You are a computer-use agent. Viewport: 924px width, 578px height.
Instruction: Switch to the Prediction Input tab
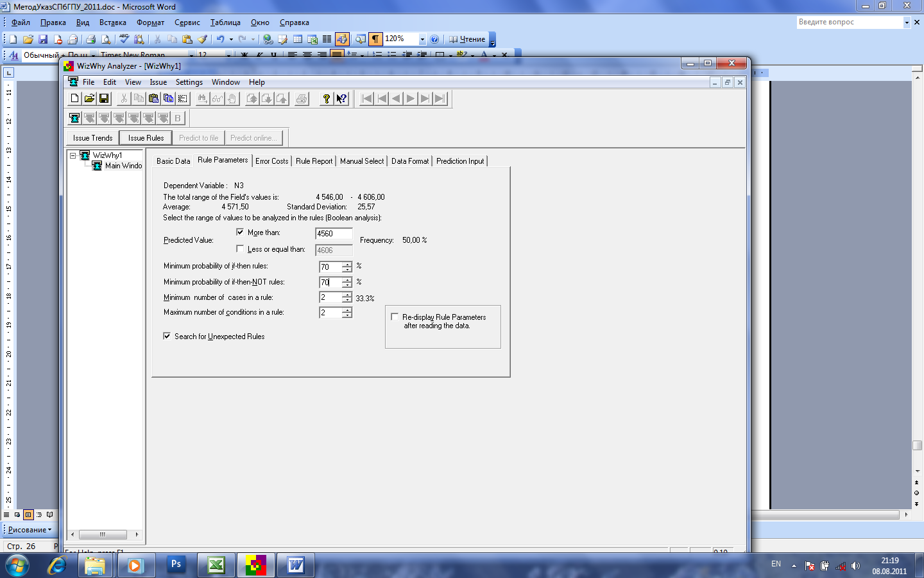pyautogui.click(x=460, y=161)
